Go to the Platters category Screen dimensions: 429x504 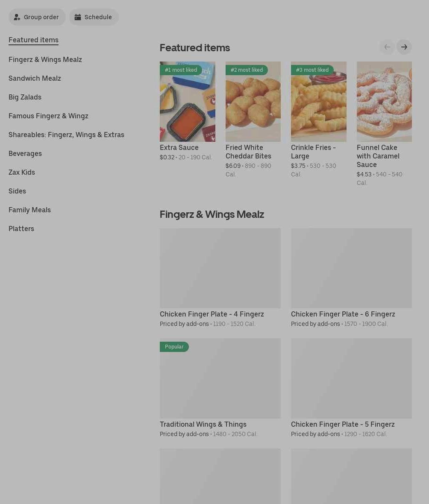click(x=21, y=229)
